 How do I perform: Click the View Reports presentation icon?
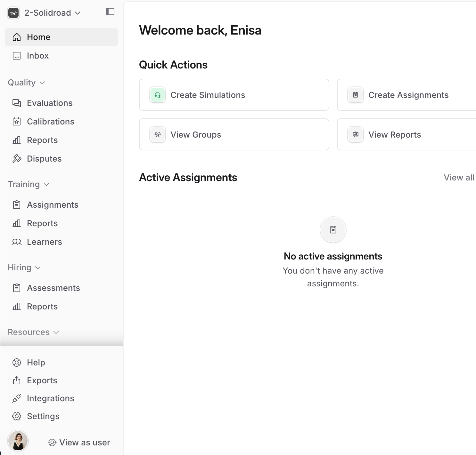click(356, 134)
